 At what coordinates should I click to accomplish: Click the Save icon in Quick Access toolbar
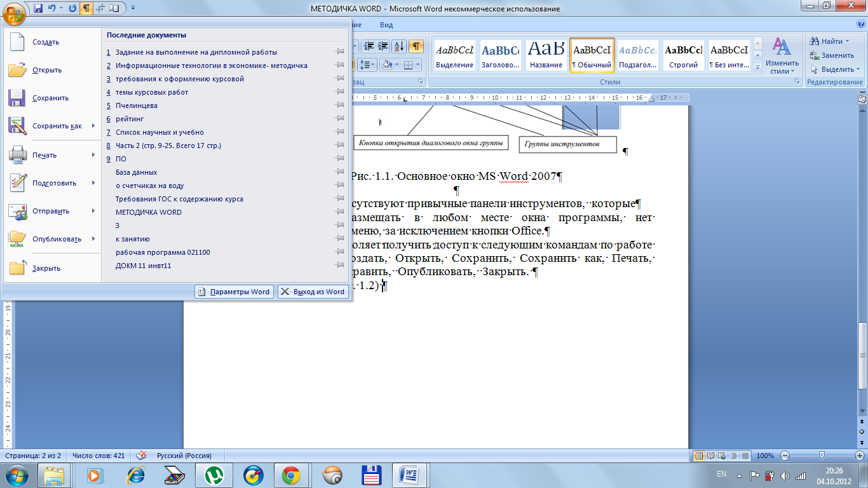[38, 8]
